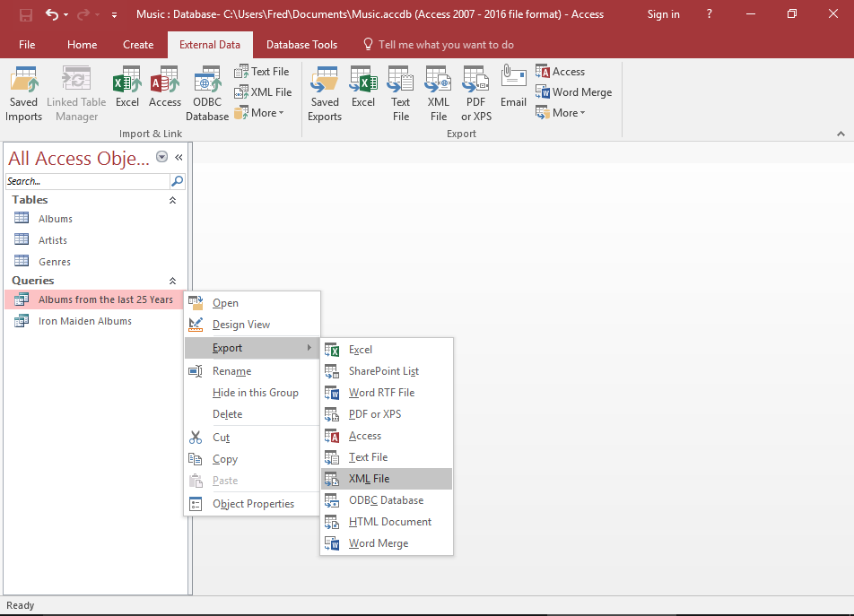Choose Hide in this Group
Viewport: 854px width, 616px height.
pyautogui.click(x=252, y=393)
